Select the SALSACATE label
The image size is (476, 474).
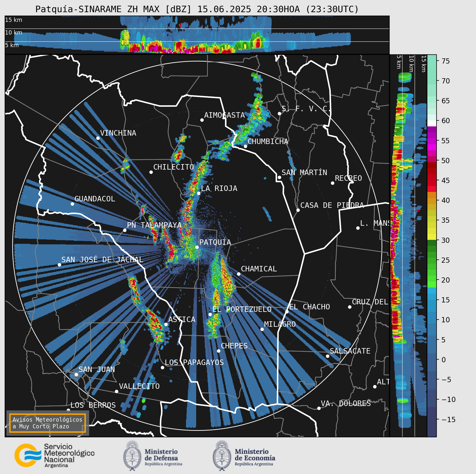350,351
